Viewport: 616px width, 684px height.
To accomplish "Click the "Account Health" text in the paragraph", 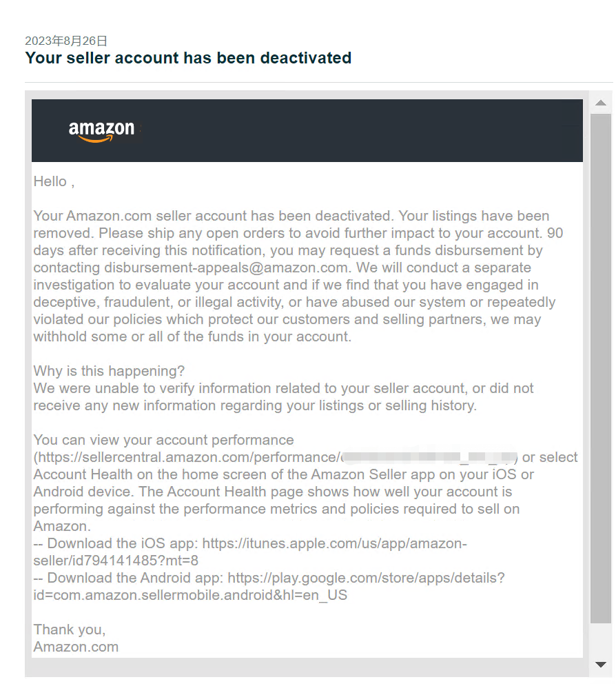I will 83,474.
